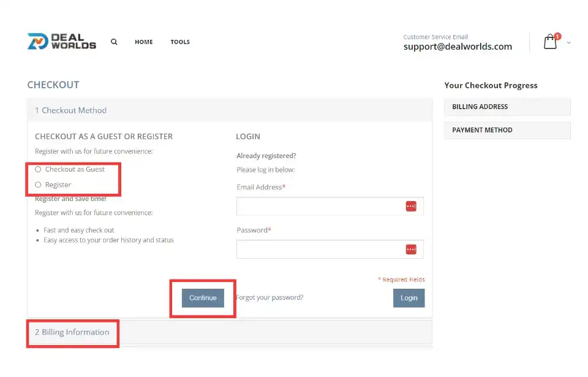Select the Register radio button
The image size is (588, 377).
click(38, 185)
